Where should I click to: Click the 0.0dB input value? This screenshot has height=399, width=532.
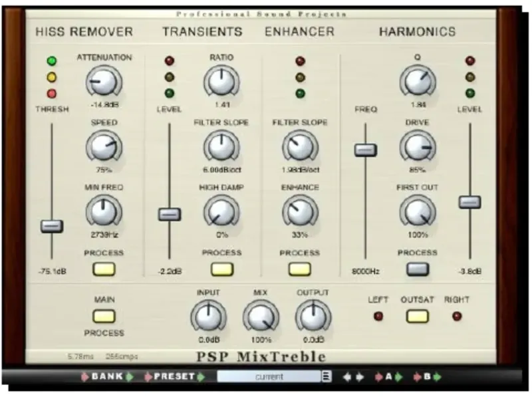209,340
